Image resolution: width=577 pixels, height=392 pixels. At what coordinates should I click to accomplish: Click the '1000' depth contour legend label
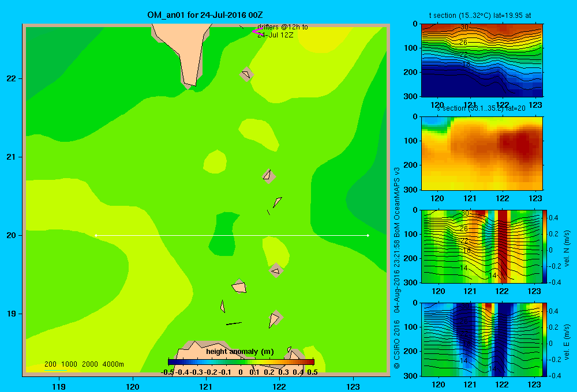coord(69,364)
